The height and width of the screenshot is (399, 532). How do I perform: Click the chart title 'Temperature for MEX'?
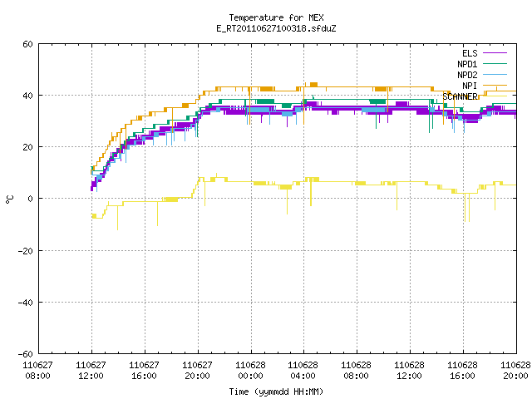[276, 17]
